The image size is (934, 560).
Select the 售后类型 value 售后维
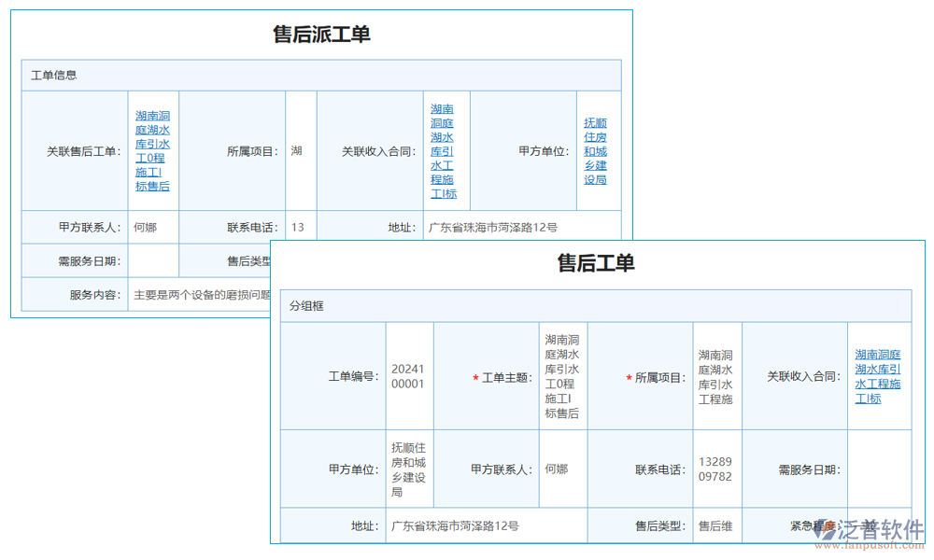click(716, 525)
